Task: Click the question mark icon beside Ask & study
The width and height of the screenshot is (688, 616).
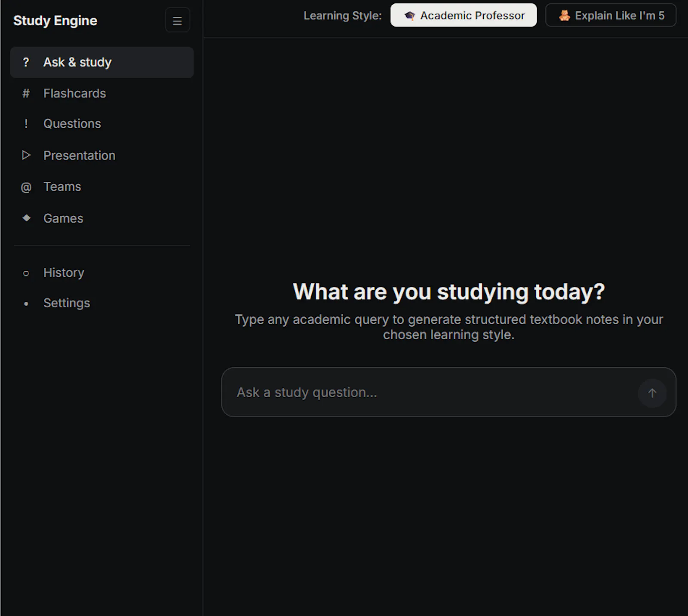Action: 26,62
